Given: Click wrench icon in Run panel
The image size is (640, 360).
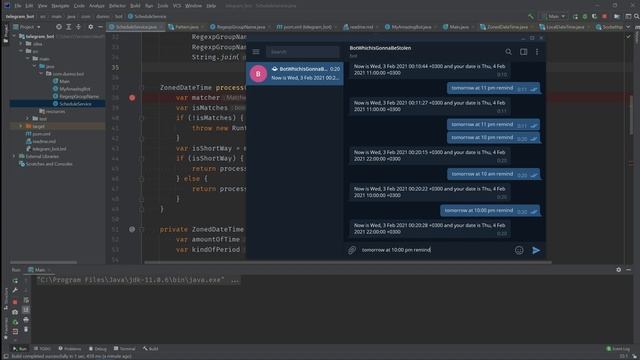Looking at the screenshot, I should pos(15,291).
